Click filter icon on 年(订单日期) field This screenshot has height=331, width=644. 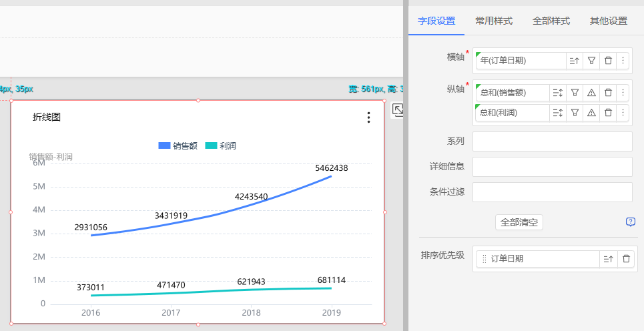(591, 61)
